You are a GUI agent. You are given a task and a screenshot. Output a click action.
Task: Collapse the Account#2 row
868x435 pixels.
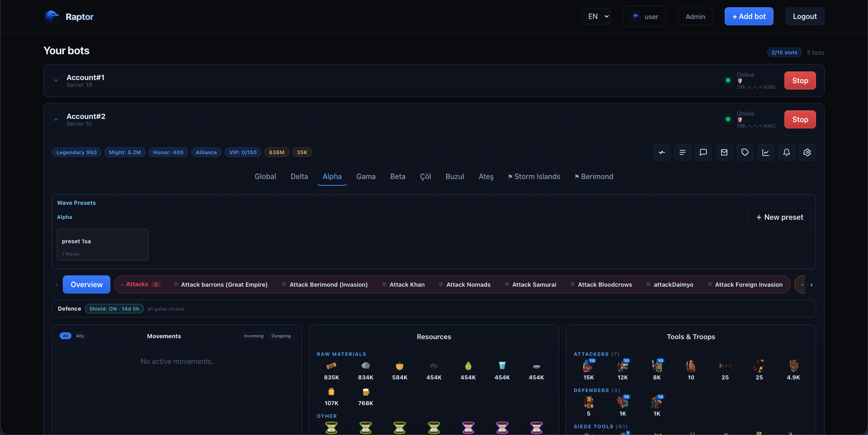(x=56, y=119)
